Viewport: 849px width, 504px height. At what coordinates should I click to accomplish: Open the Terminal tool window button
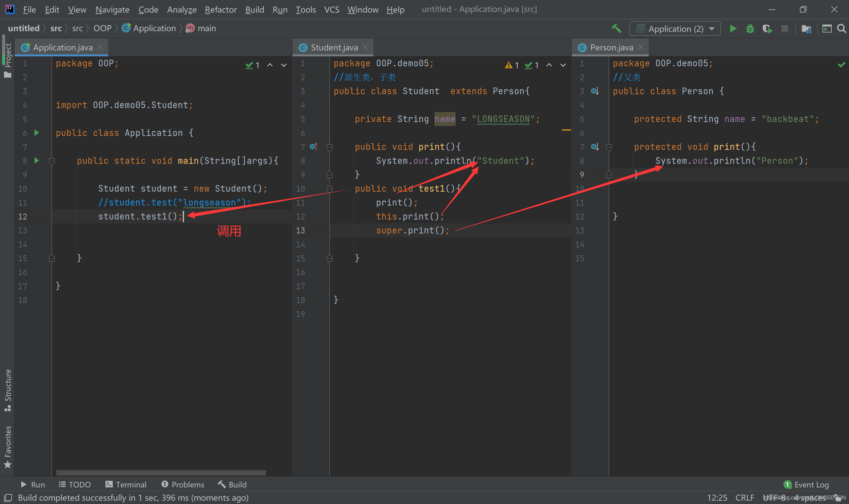126,485
